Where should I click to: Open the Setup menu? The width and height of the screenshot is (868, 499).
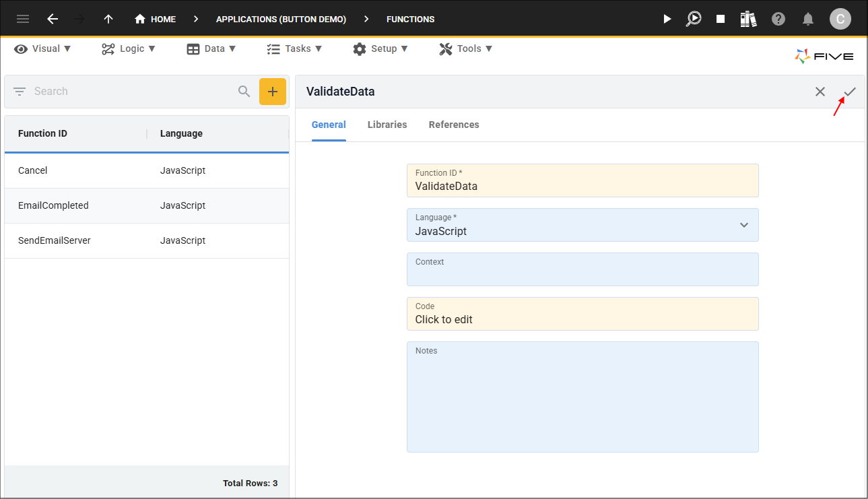coord(380,48)
